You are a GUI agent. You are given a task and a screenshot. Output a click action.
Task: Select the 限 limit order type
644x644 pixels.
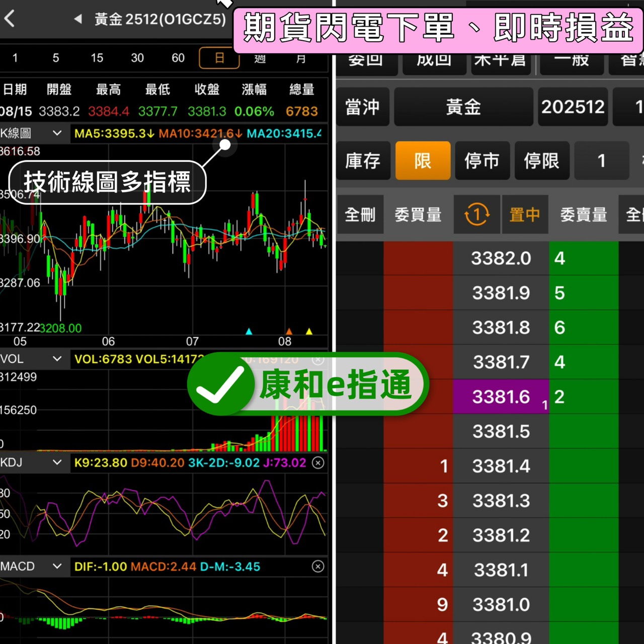coord(423,161)
